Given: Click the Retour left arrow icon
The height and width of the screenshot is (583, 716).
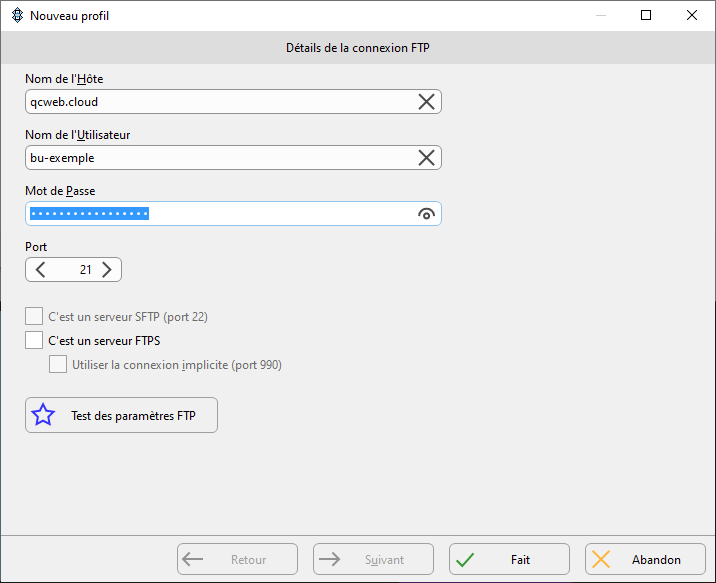Looking at the screenshot, I should (x=193, y=559).
